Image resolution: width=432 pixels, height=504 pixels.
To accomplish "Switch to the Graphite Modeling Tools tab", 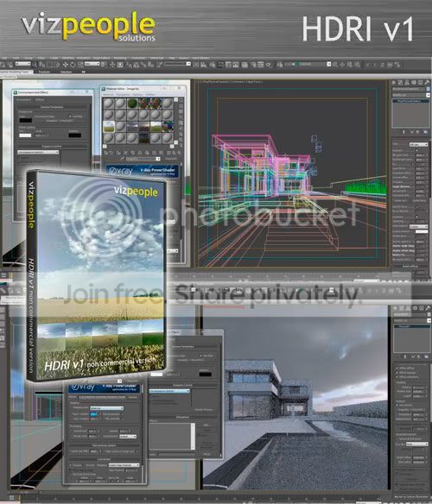I will 16,72.
